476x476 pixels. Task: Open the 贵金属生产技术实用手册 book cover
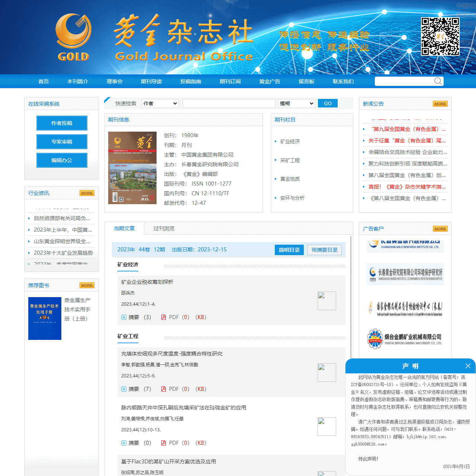coord(45,318)
